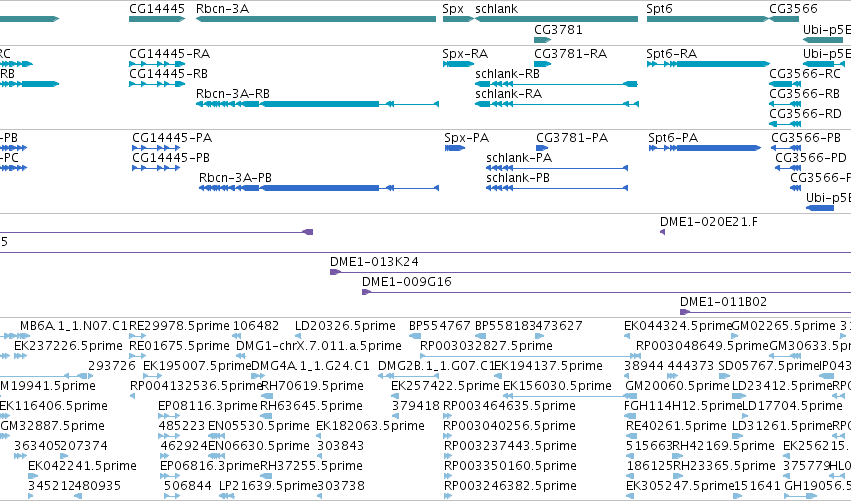Screen dimensions: 851x501
Task: Click the schlank-PA protein label
Action: (x=519, y=158)
